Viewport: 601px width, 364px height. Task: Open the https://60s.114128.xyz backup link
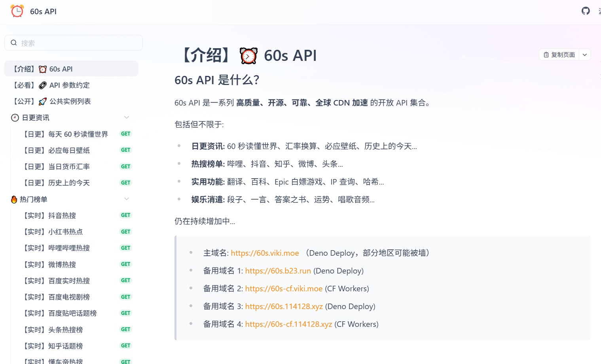(284, 306)
